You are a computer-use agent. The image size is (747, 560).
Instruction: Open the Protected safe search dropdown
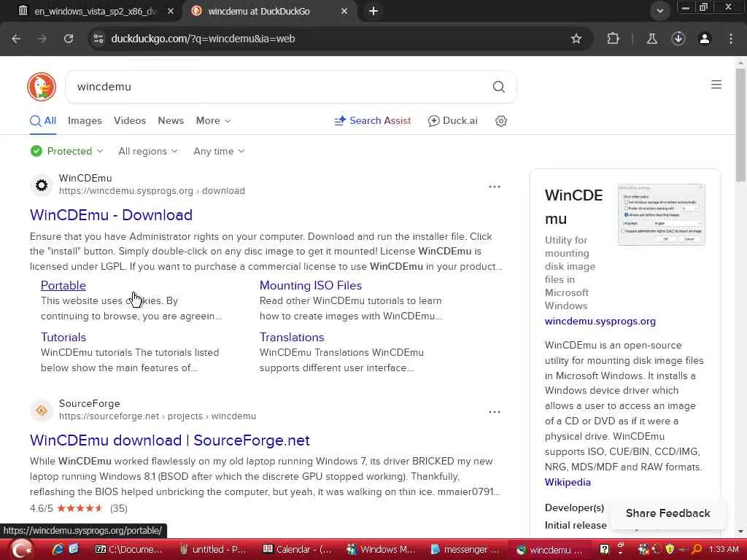(x=66, y=152)
